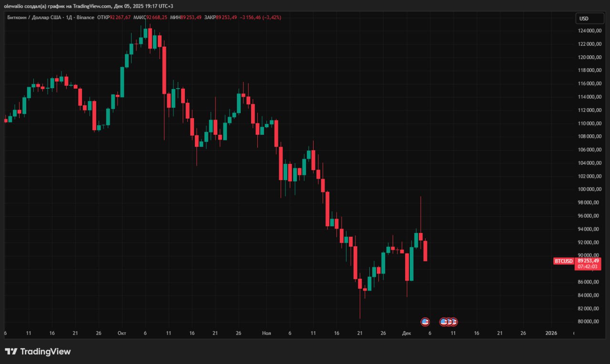Click the lone US flag economic event icon
This screenshot has height=364, width=610.
pos(426,322)
